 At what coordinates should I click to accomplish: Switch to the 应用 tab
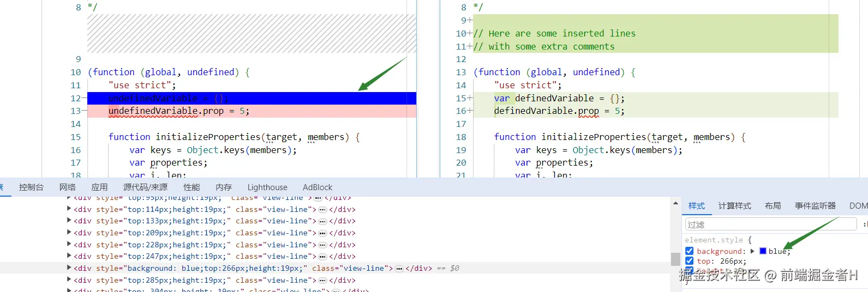(99, 187)
